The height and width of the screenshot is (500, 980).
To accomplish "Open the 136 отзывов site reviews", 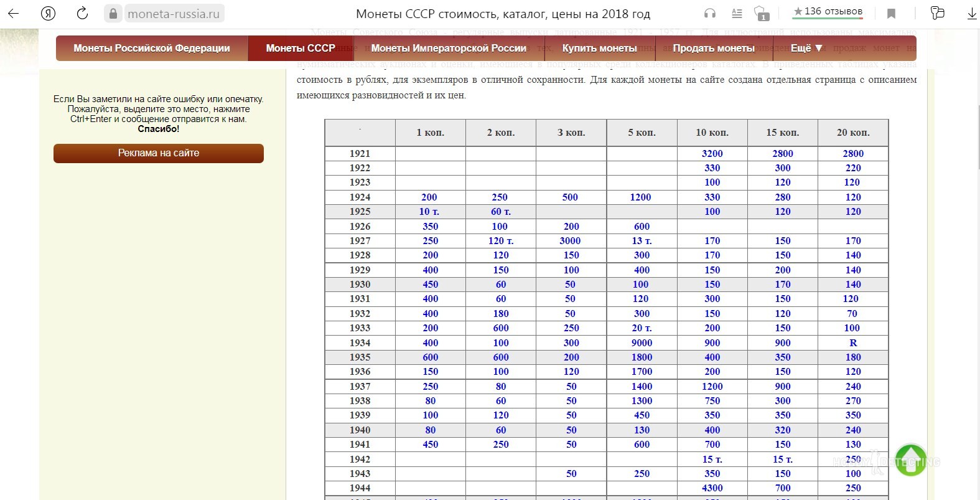I will coord(828,11).
